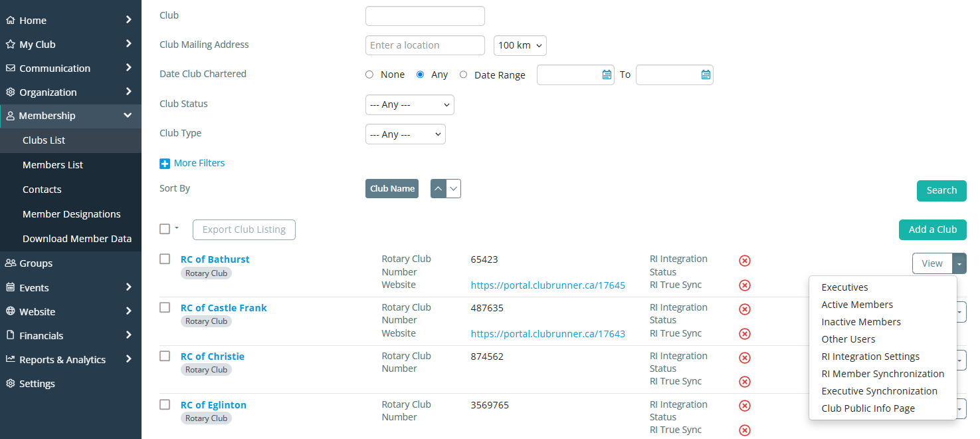The image size is (980, 439).
Task: Focus the Enter a location field
Action: point(425,45)
